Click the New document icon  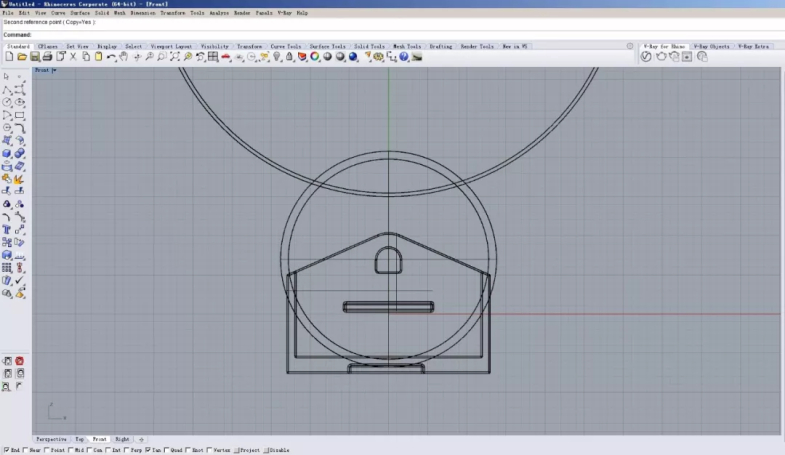click(x=9, y=57)
